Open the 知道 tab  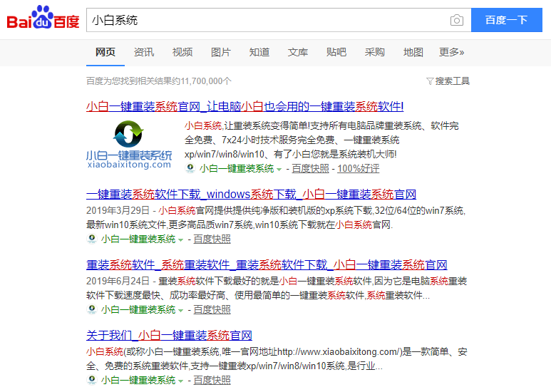pos(259,52)
